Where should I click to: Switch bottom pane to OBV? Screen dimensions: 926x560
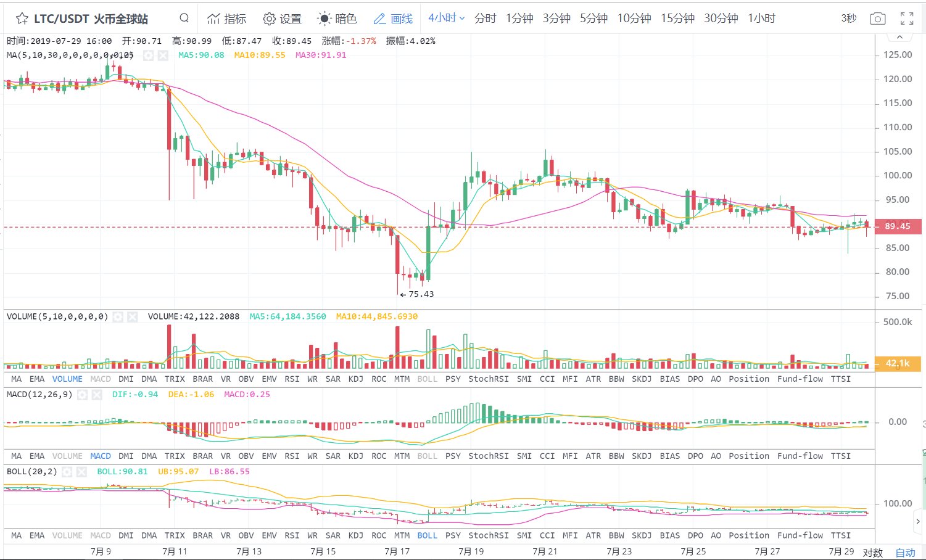click(x=246, y=536)
